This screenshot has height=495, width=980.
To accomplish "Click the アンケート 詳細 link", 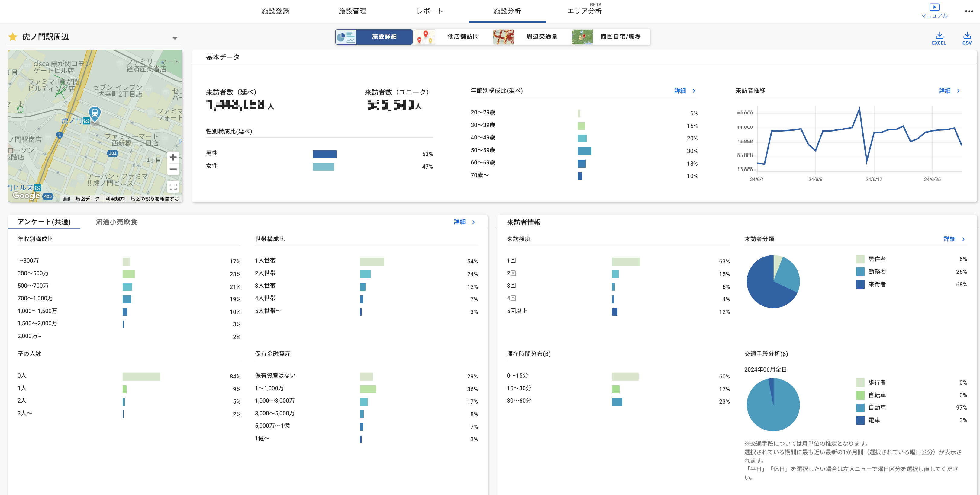I will click(459, 222).
